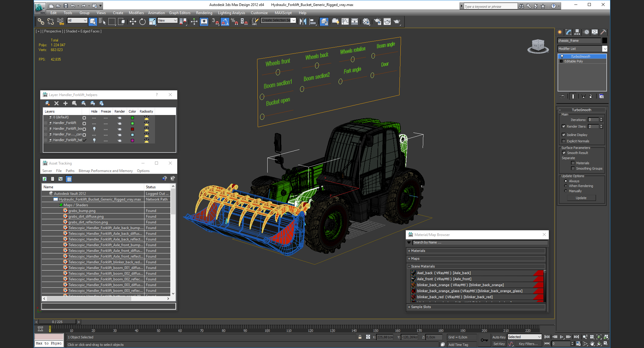This screenshot has width=644, height=348.
Task: Open Render Setup teapot icon
Action: point(378,21)
